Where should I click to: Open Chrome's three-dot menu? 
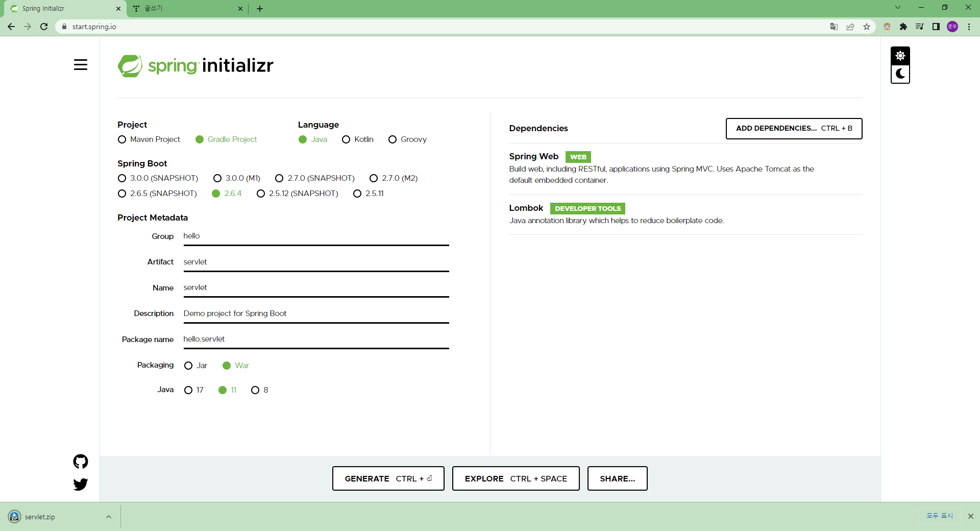pos(969,27)
